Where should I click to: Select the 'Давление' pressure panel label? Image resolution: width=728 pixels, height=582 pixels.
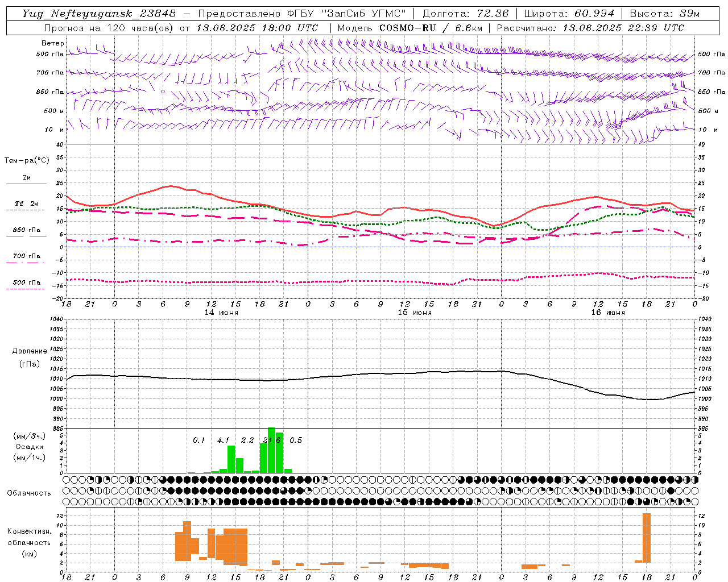29,351
